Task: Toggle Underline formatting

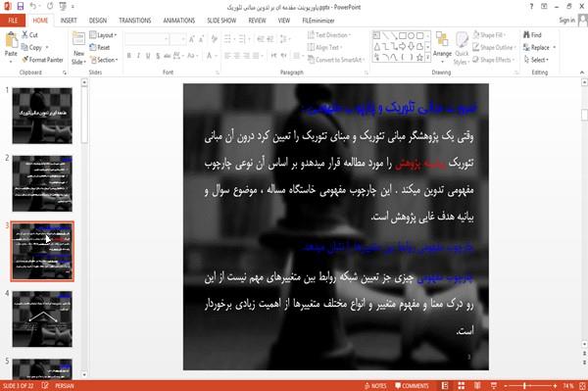Action: coord(148,56)
